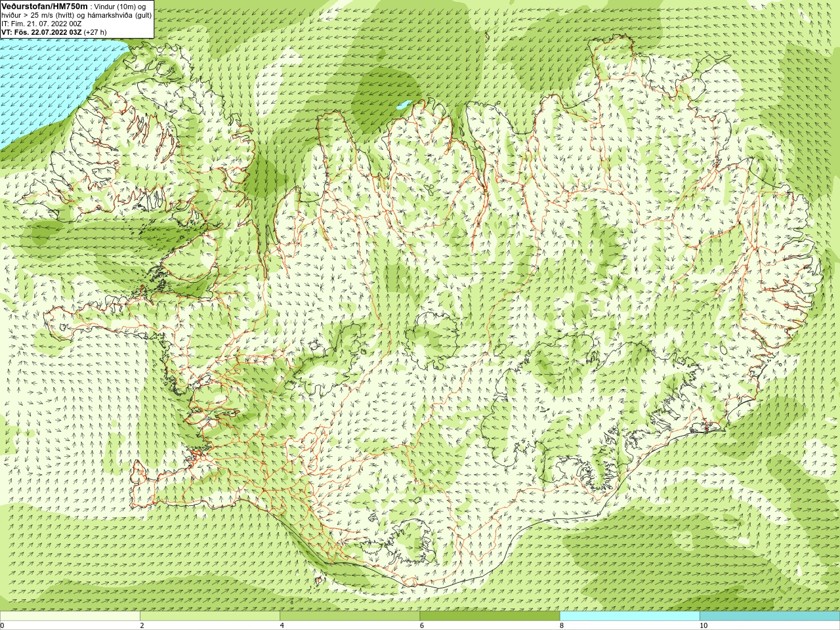Click the Veðurstofan/HM750m title text
The width and height of the screenshot is (840, 630).
point(44,6)
